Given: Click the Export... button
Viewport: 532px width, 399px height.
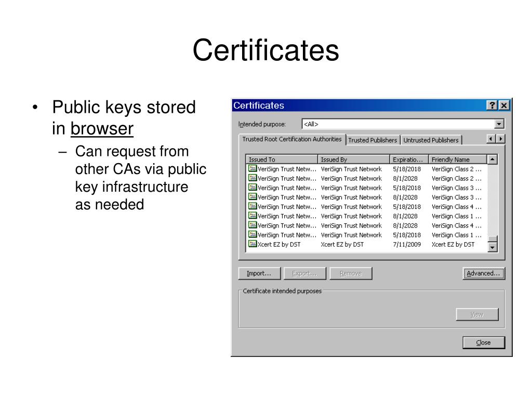Looking at the screenshot, I should [x=304, y=273].
